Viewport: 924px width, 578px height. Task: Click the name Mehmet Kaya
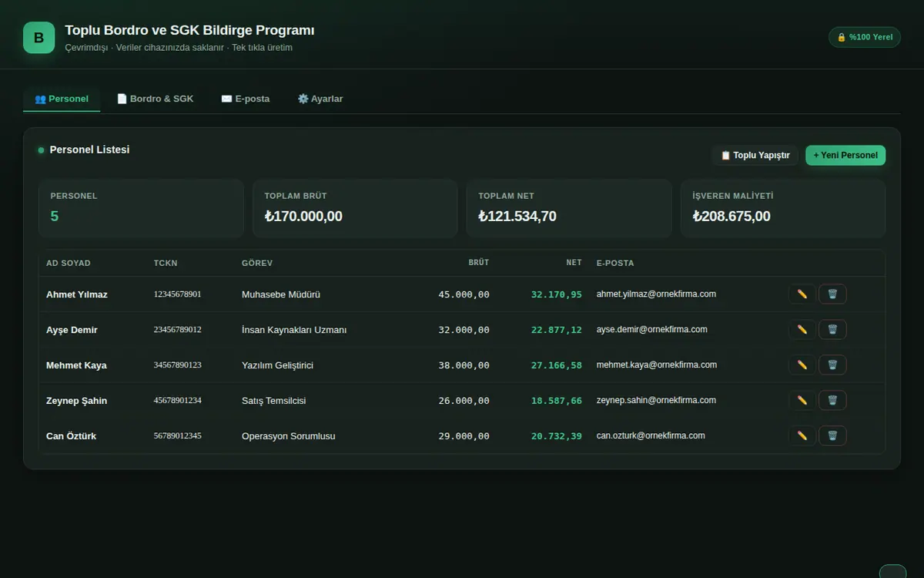[76, 365]
